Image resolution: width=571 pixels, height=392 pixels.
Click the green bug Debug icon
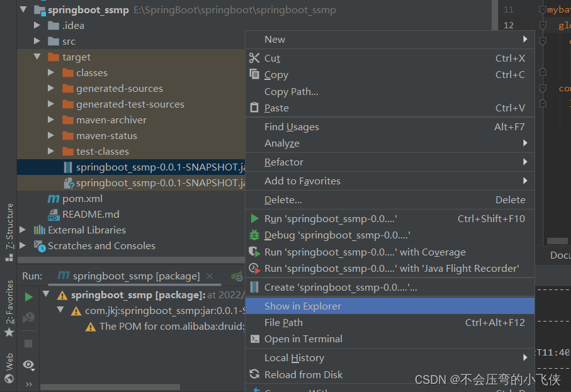tap(254, 235)
